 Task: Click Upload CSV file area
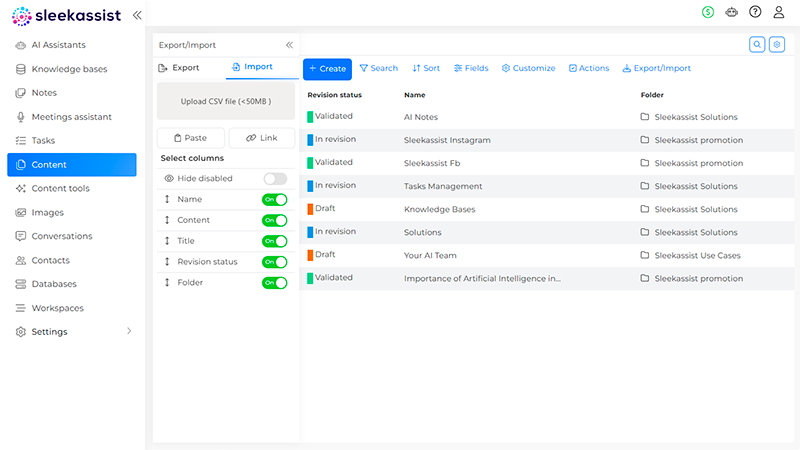point(226,101)
